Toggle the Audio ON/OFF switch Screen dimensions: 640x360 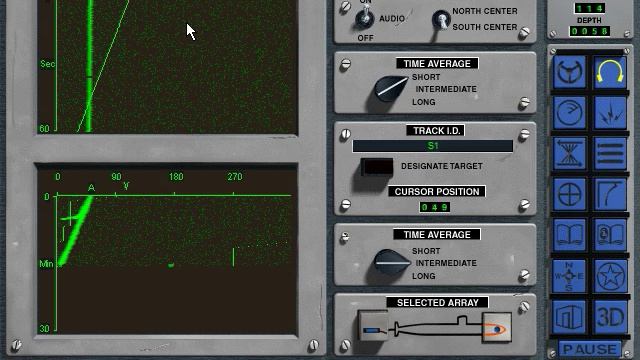pyautogui.click(x=364, y=18)
